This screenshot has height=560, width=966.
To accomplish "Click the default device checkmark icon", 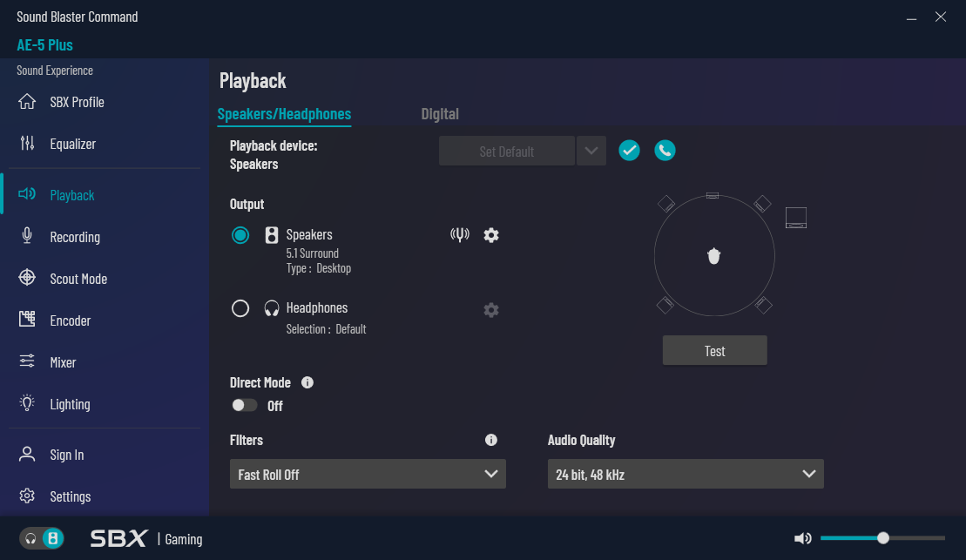I will click(629, 151).
